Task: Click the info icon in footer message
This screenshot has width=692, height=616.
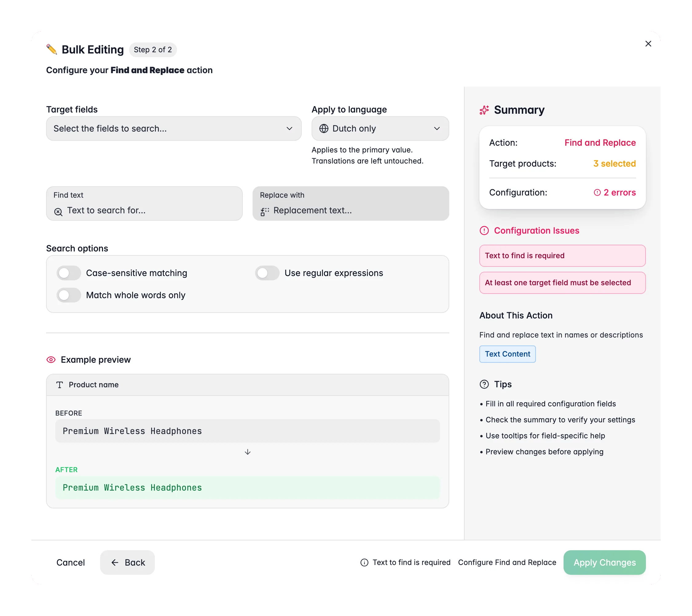Action: pos(364,563)
